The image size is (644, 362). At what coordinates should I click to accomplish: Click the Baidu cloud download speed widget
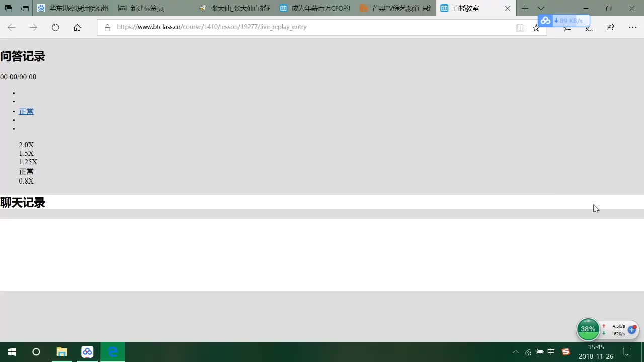(x=563, y=21)
